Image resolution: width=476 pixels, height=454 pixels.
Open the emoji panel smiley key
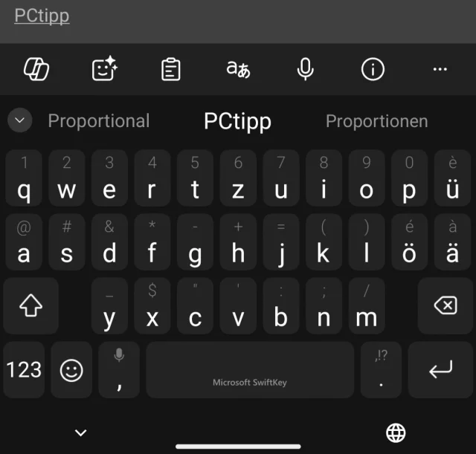71,370
